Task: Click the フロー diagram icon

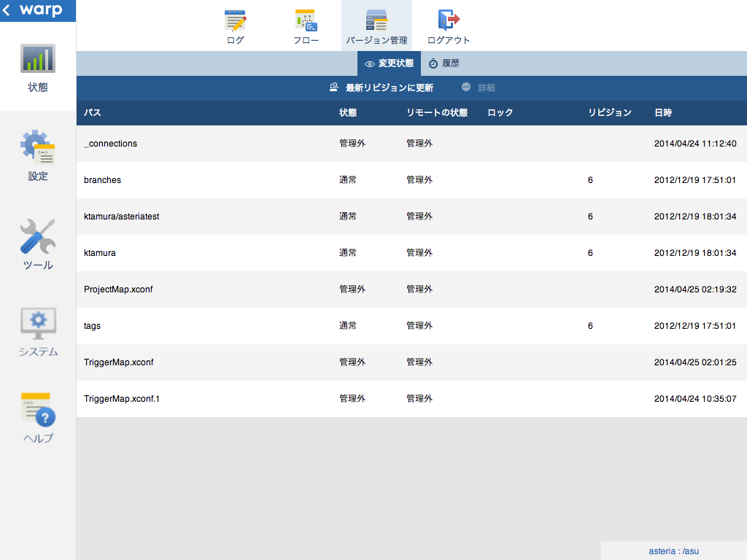Action: (x=306, y=20)
